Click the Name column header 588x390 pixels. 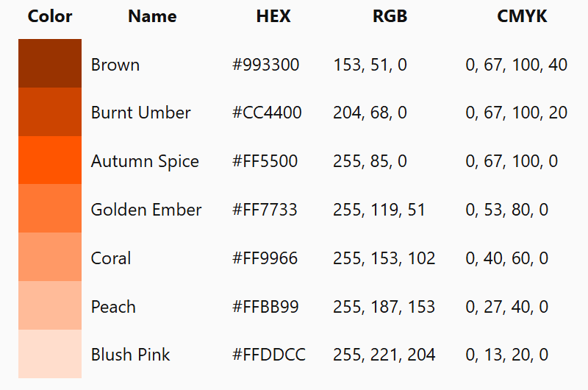click(x=152, y=16)
